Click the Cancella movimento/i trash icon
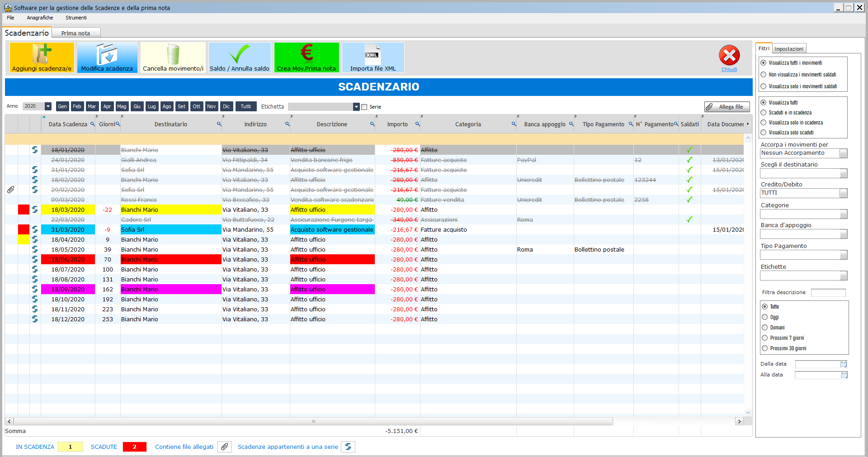This screenshot has width=868, height=457. (173, 54)
